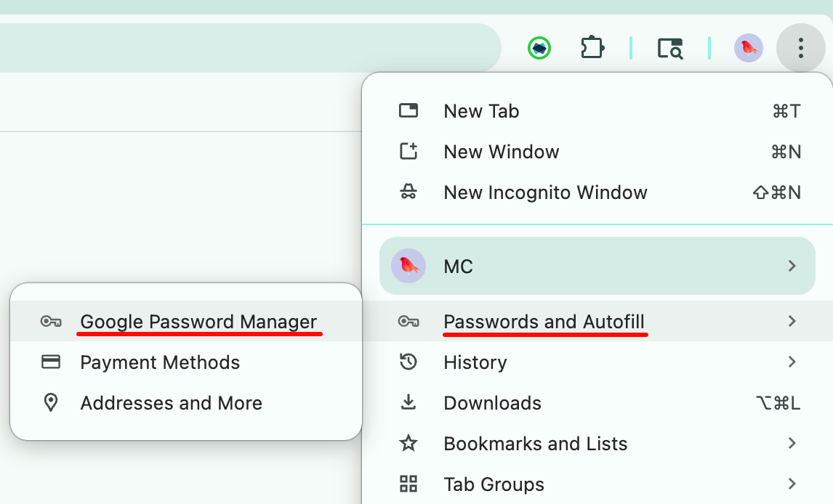
Task: Click the Payment Methods card icon
Action: coord(50,362)
